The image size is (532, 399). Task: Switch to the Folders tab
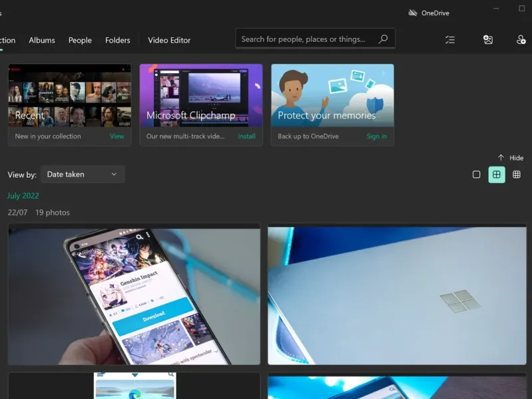coord(118,41)
